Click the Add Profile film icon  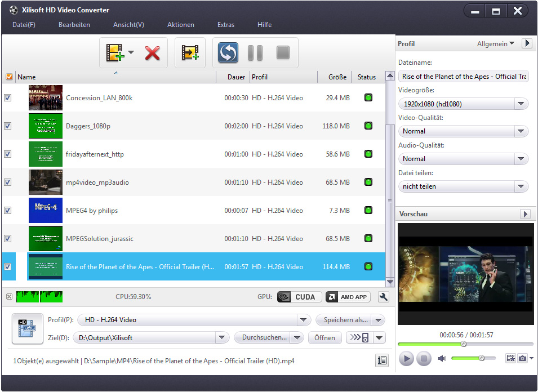point(190,53)
